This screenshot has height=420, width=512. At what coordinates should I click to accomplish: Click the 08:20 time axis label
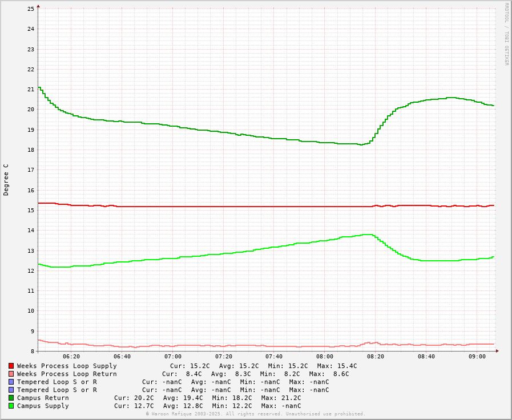coord(376,357)
